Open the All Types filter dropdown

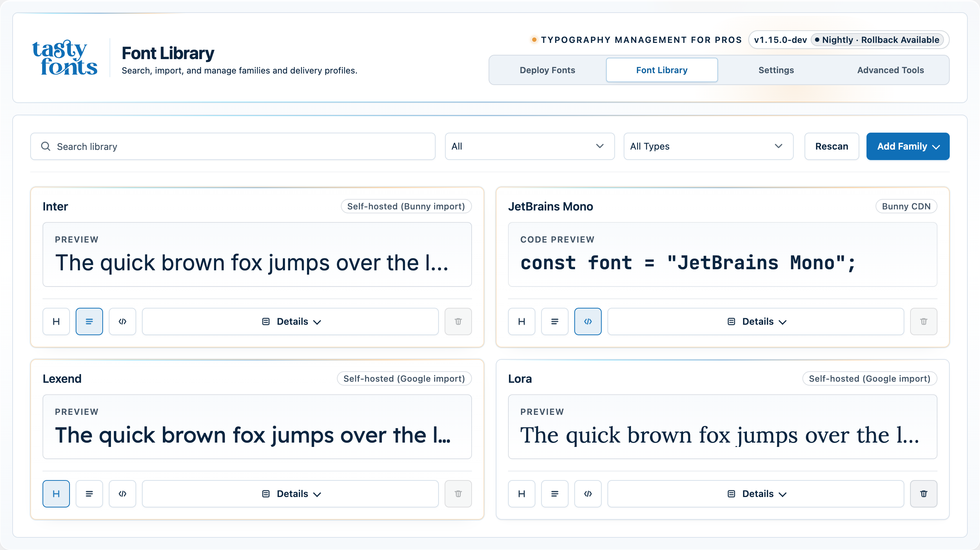click(708, 146)
